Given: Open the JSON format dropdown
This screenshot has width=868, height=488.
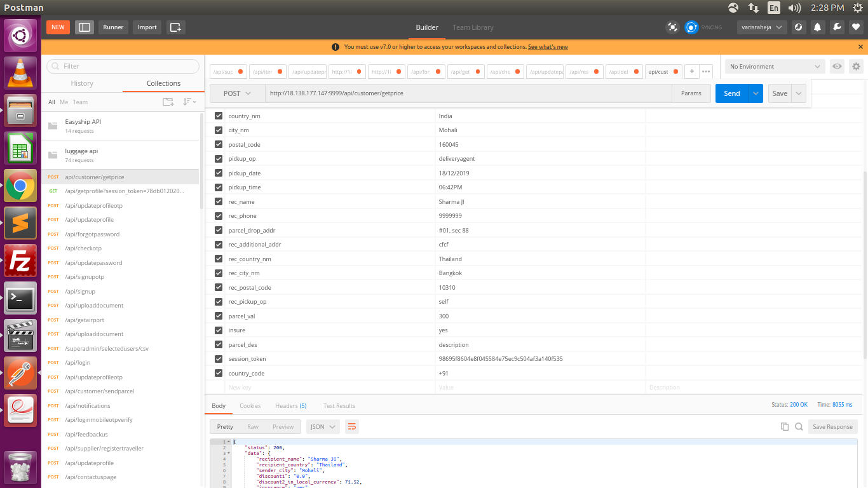Looking at the screenshot, I should [322, 427].
